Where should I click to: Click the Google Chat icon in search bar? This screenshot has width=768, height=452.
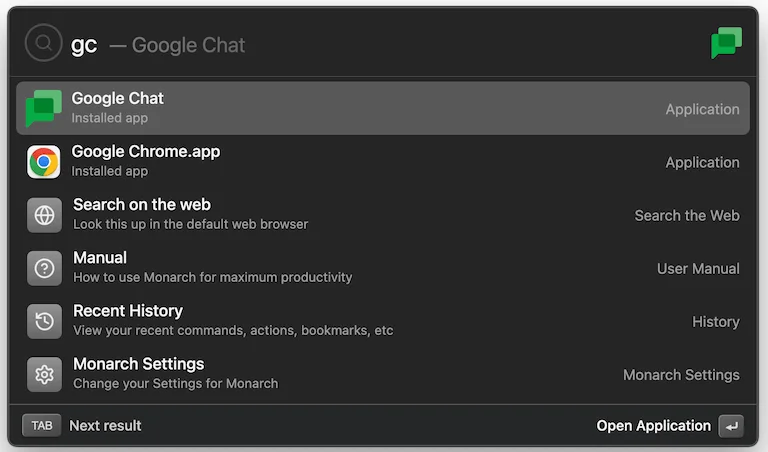click(x=726, y=43)
